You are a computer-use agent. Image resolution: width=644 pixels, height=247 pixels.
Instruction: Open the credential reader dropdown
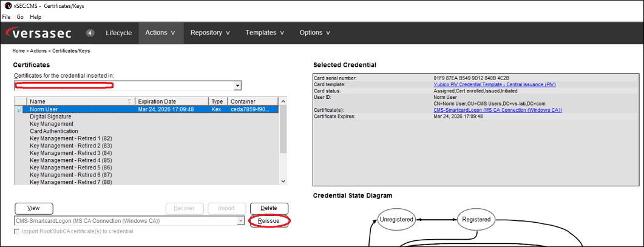click(x=237, y=86)
